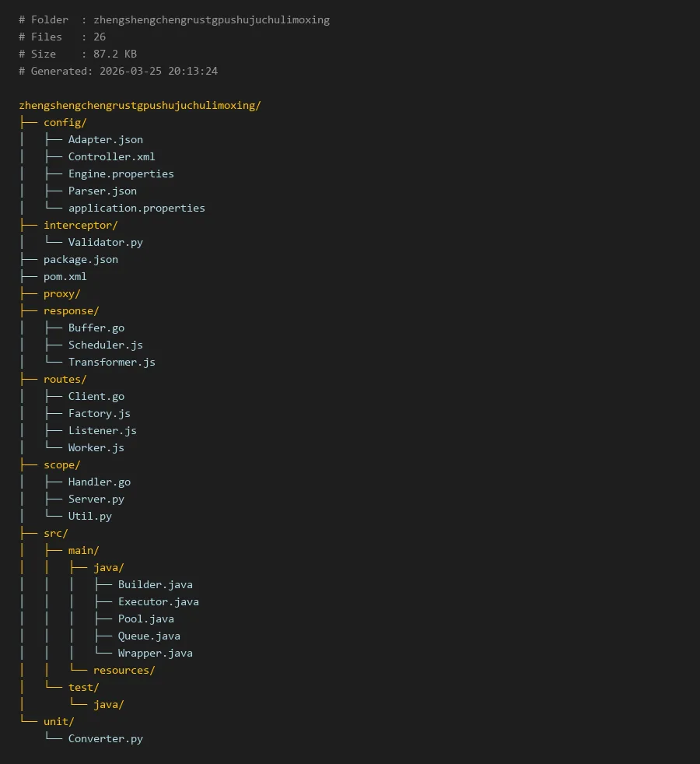The width and height of the screenshot is (700, 764).
Task: Open Converter.py in unit folder
Action: [x=105, y=738]
